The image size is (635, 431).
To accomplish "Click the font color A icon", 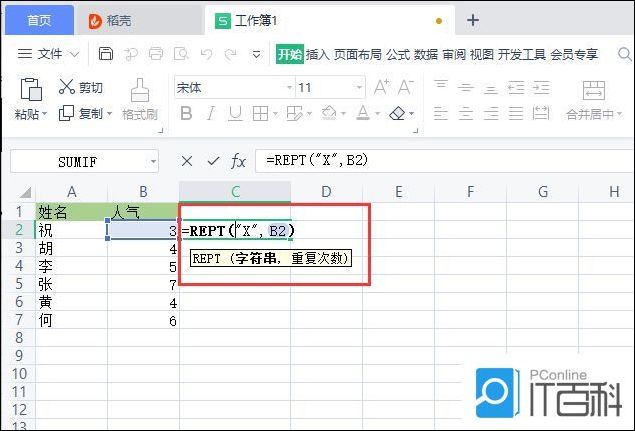I will [363, 113].
